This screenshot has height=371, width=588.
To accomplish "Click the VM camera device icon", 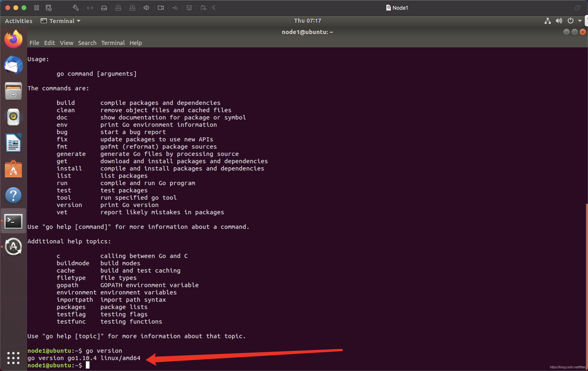I will [x=161, y=8].
